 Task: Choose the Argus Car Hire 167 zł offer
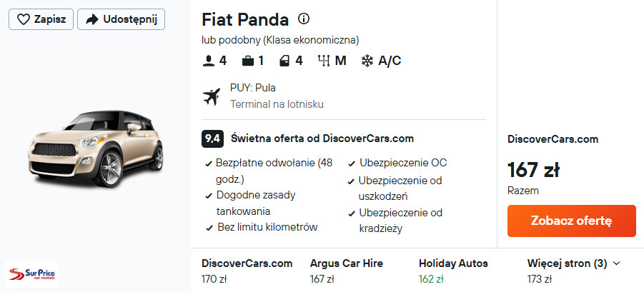[x=348, y=271]
